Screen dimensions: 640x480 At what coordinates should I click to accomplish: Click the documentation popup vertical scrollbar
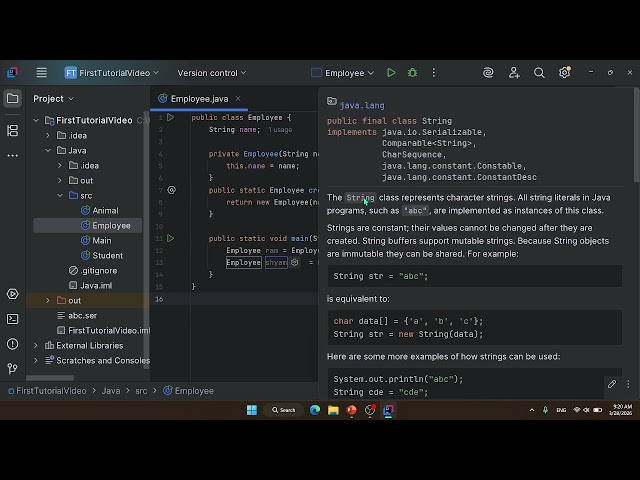[636, 136]
